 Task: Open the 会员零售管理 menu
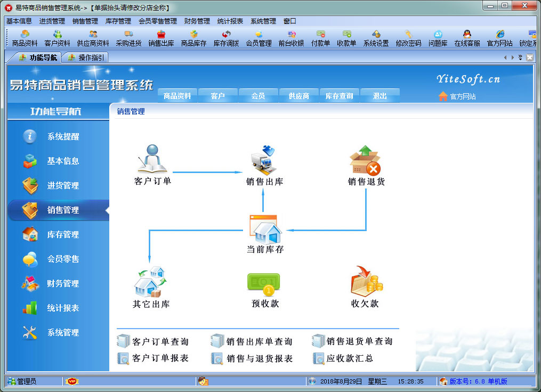(x=158, y=21)
